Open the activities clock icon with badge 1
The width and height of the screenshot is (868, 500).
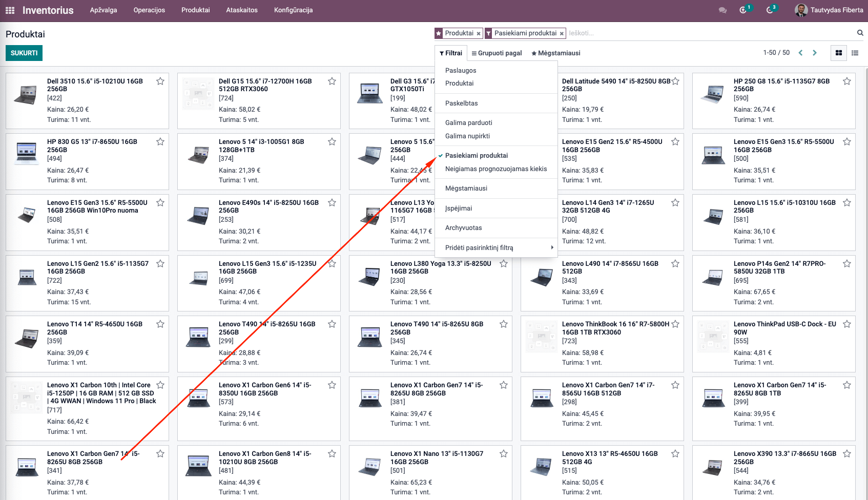pos(743,10)
